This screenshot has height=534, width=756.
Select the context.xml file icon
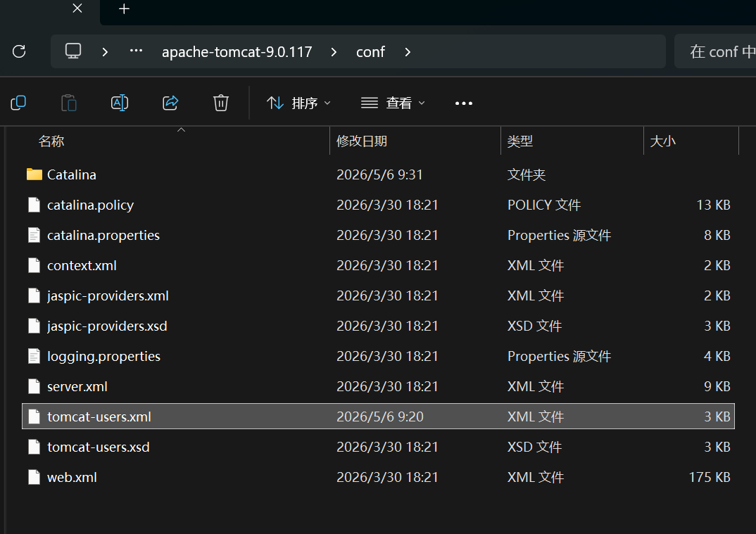click(34, 265)
